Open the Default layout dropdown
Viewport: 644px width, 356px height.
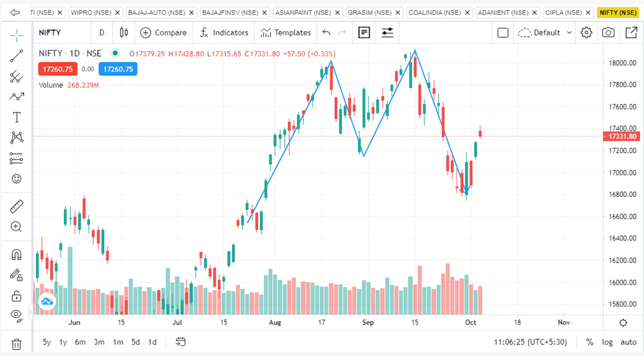(x=545, y=32)
